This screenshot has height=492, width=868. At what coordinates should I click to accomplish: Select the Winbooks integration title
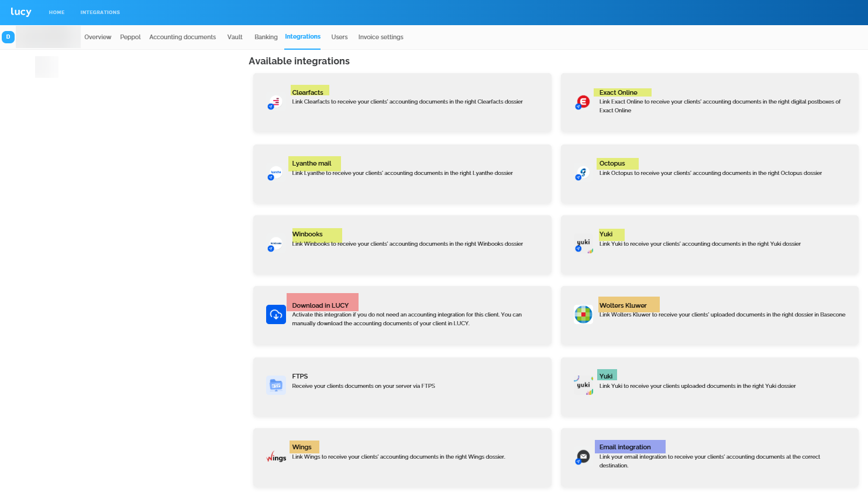[x=308, y=234]
